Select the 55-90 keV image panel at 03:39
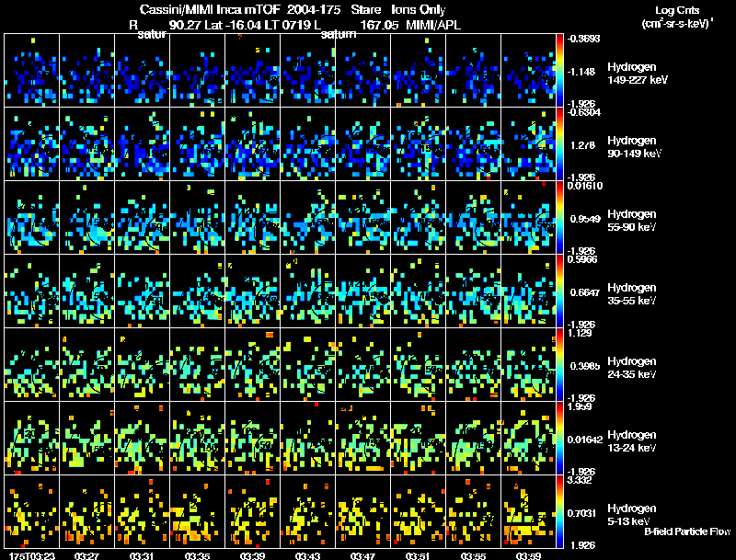Image resolution: width=736 pixels, height=560 pixels. pyautogui.click(x=252, y=218)
